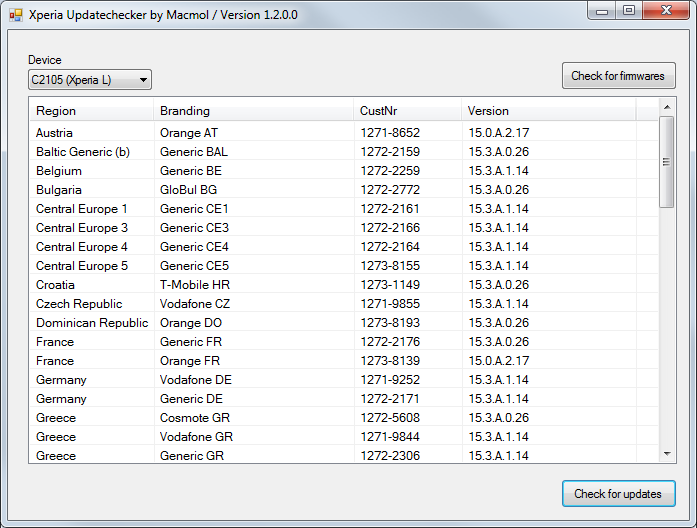
Task: Click the app icon in the title bar
Action: click(16, 15)
